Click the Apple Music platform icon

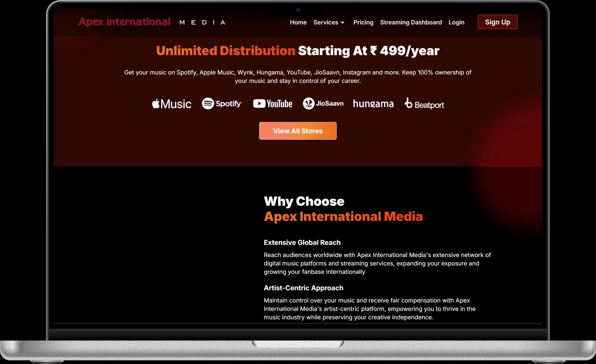pyautogui.click(x=171, y=104)
